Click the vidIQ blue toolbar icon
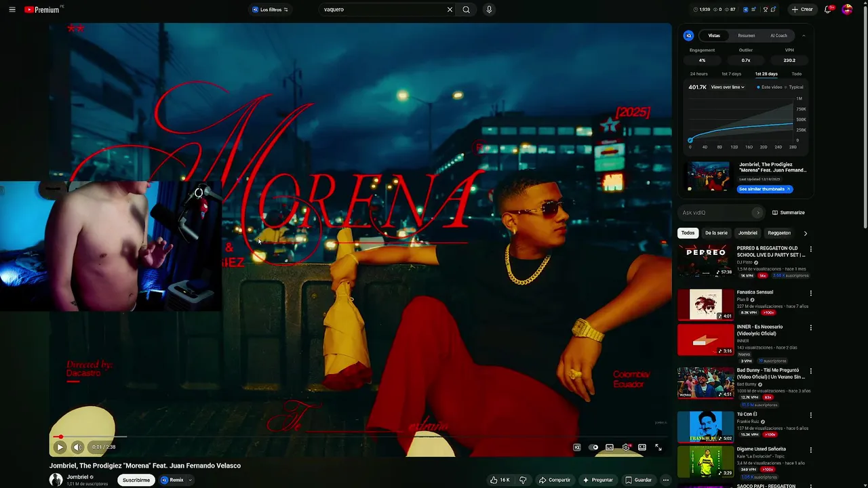This screenshot has height=488, width=868. pos(746,9)
